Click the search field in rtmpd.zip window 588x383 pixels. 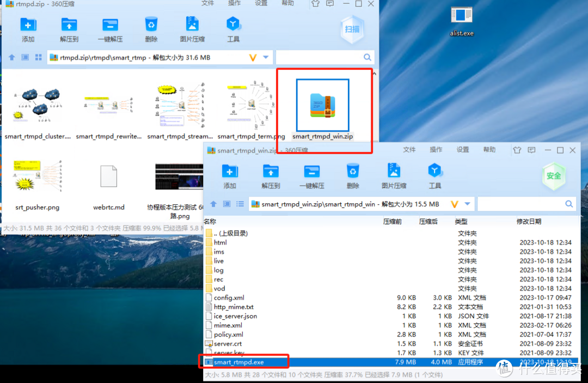(x=324, y=57)
